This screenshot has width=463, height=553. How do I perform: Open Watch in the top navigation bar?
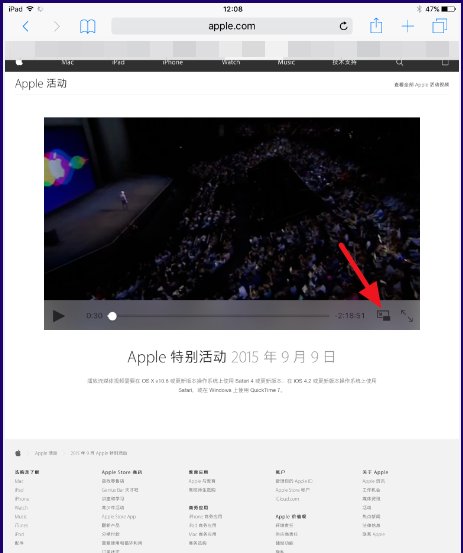[231, 62]
